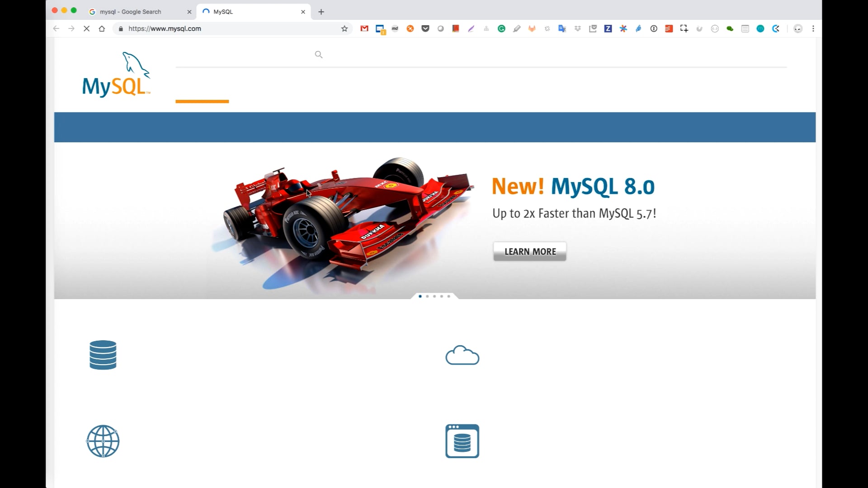Click the globe feature icon
The image size is (868, 488).
(103, 441)
